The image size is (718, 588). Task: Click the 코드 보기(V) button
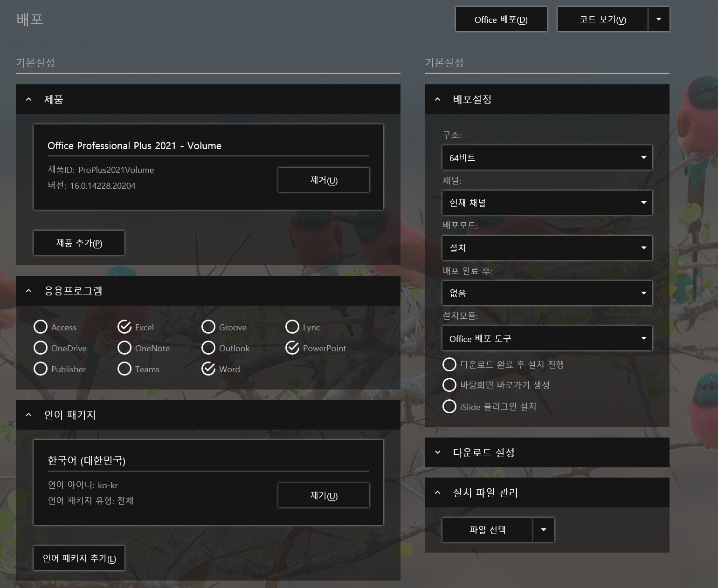602,20
